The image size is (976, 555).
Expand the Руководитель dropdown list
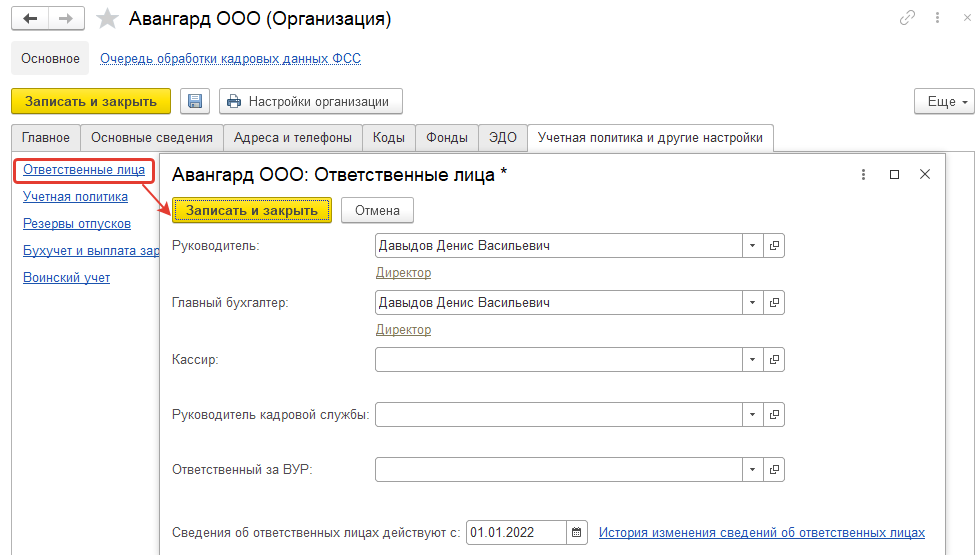752,246
